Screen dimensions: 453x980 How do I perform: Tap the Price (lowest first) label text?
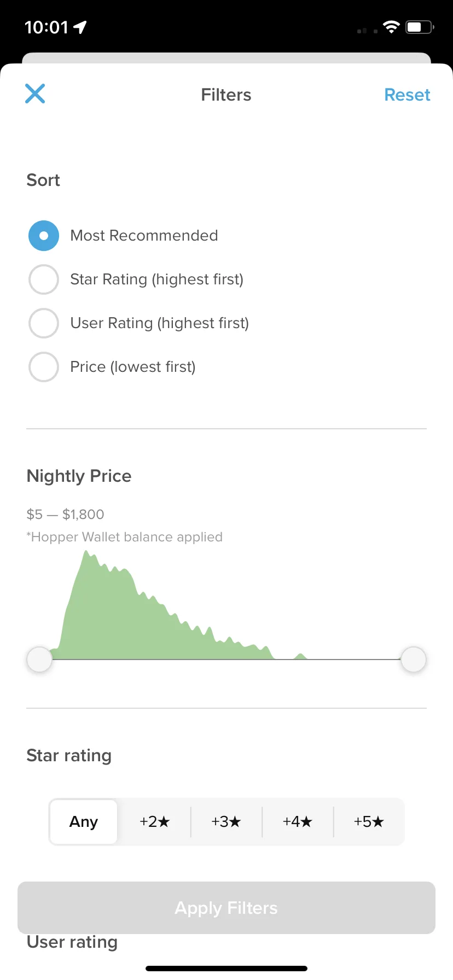[x=133, y=367]
